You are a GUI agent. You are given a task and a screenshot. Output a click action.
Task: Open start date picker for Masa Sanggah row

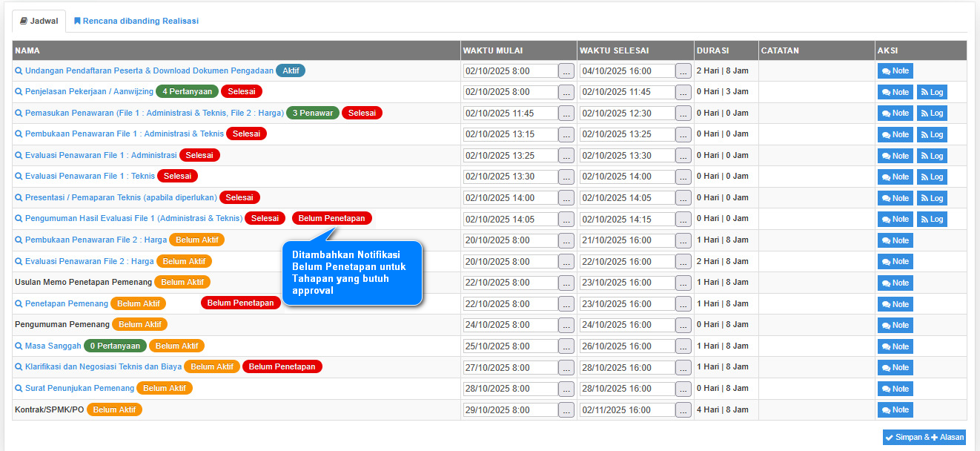(x=566, y=346)
